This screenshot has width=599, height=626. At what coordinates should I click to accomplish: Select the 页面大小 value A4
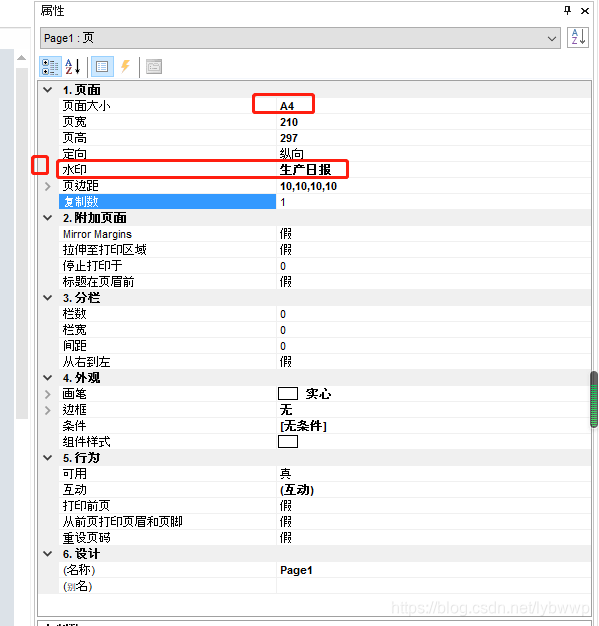(x=287, y=106)
